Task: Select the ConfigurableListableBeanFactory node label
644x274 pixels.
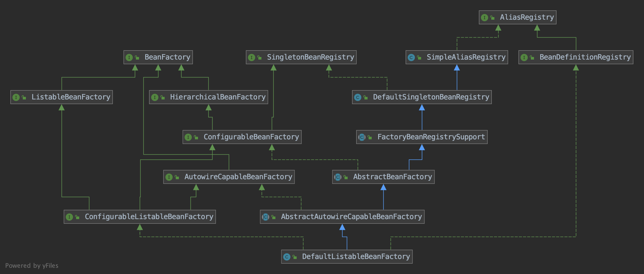Action: click(149, 217)
